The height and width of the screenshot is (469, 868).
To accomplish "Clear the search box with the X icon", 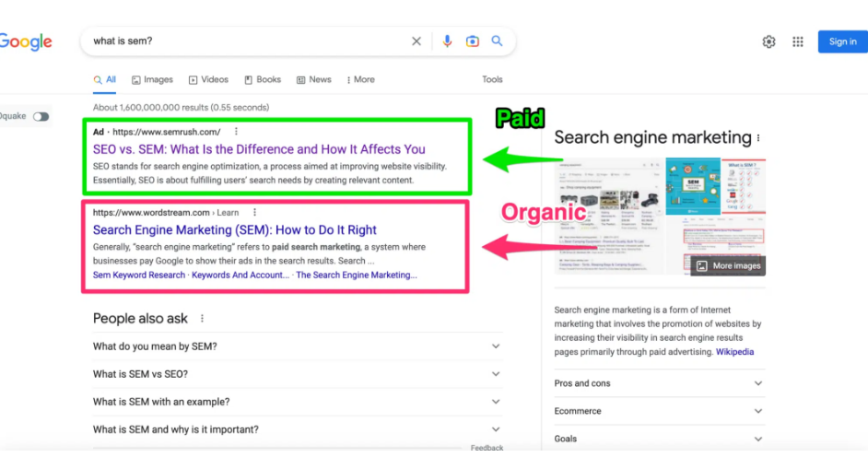I will tap(416, 41).
